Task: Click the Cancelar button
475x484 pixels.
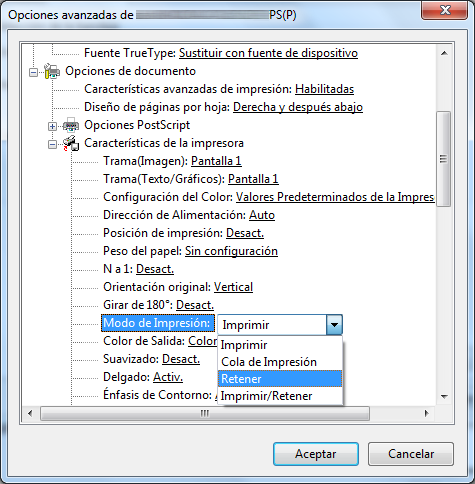Action: click(x=411, y=454)
